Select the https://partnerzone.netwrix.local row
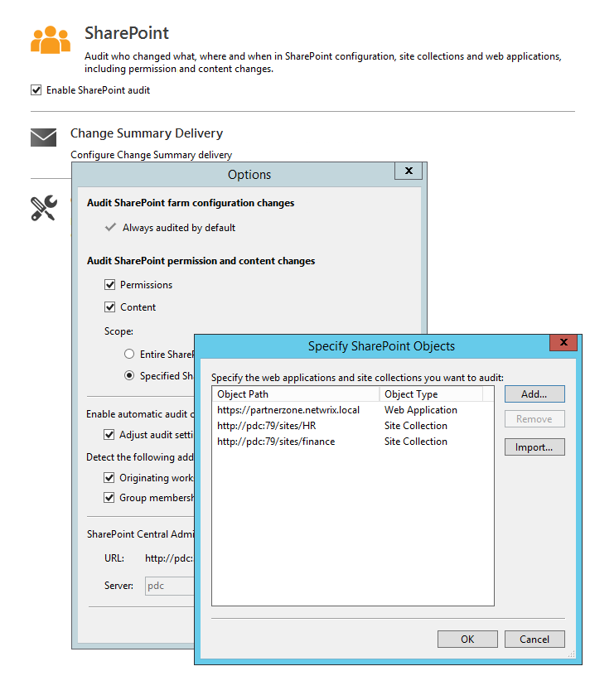Viewport: 590px width, 700px height. pyautogui.click(x=353, y=410)
